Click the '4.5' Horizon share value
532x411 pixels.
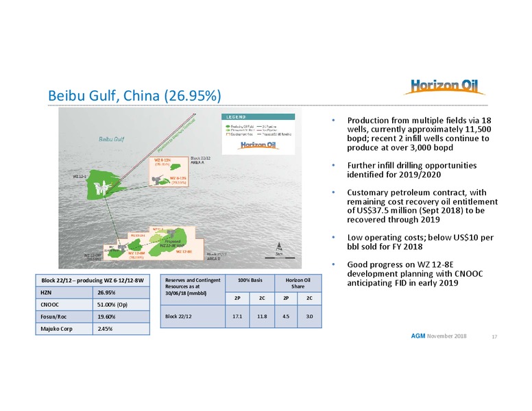286,316
